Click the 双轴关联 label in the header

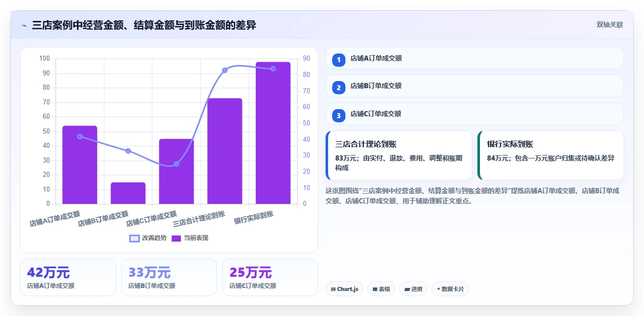pos(610,25)
